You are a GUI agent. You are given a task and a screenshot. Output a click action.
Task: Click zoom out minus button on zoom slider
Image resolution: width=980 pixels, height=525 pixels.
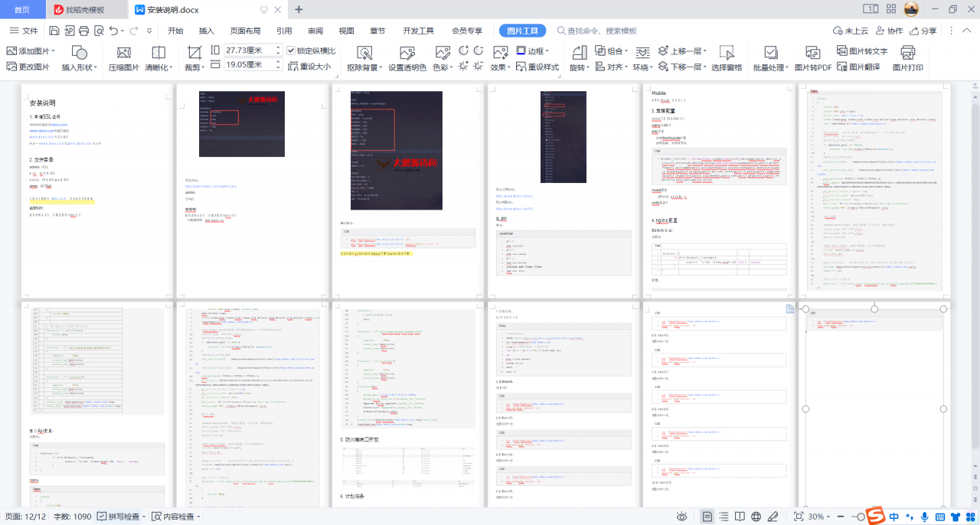[841, 517]
